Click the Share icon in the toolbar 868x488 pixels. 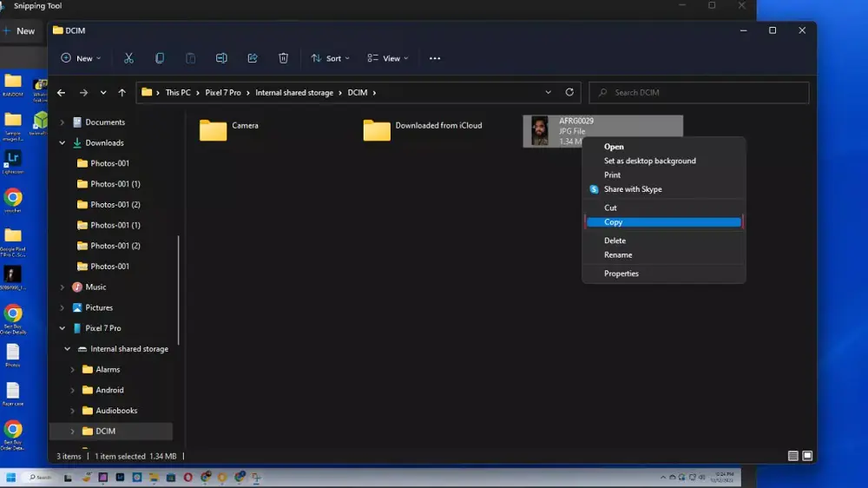[x=253, y=58]
